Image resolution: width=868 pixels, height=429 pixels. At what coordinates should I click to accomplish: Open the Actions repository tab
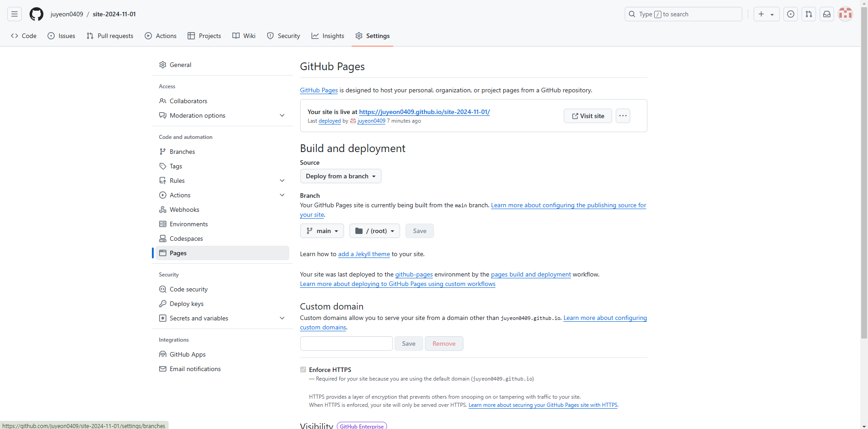(160, 36)
